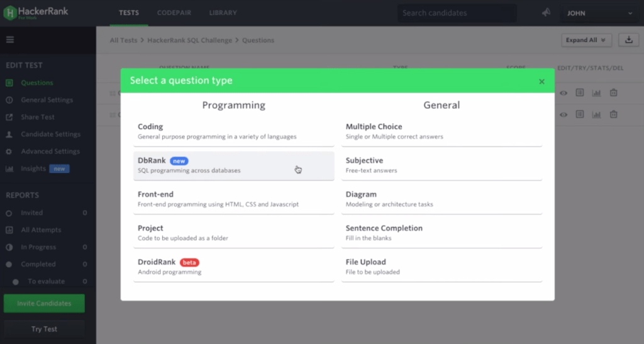Close the question type dialog
This screenshot has height=344, width=644.
click(x=541, y=81)
